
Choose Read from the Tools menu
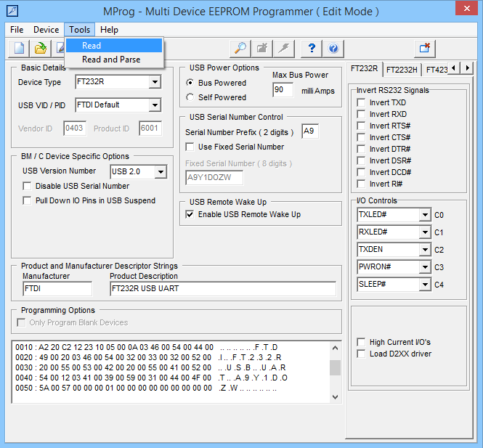coord(114,46)
